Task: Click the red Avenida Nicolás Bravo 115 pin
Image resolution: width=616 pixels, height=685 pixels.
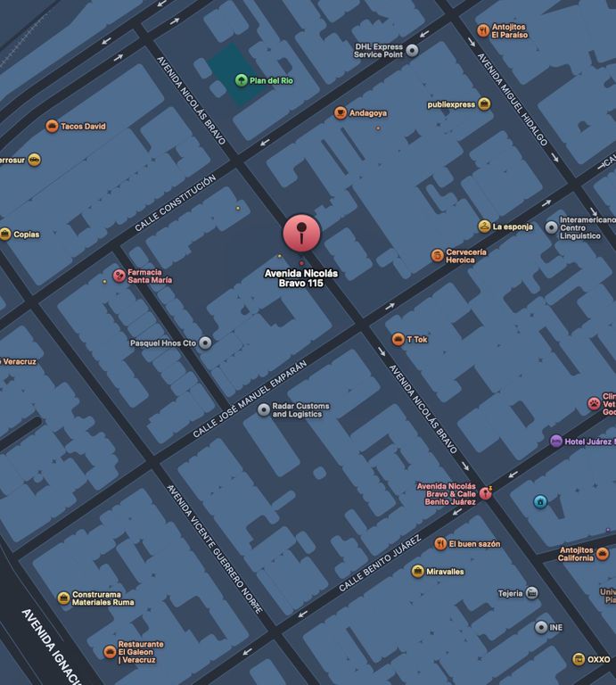Action: (301, 233)
